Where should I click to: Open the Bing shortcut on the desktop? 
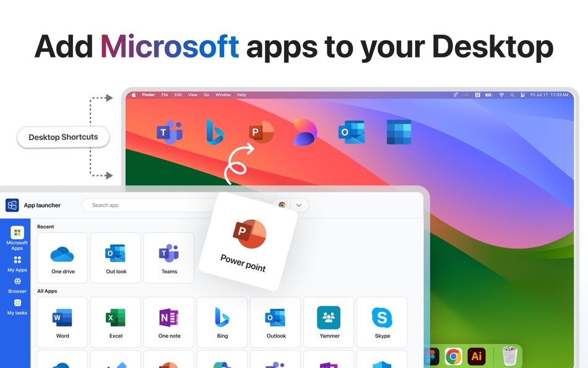pyautogui.click(x=215, y=132)
